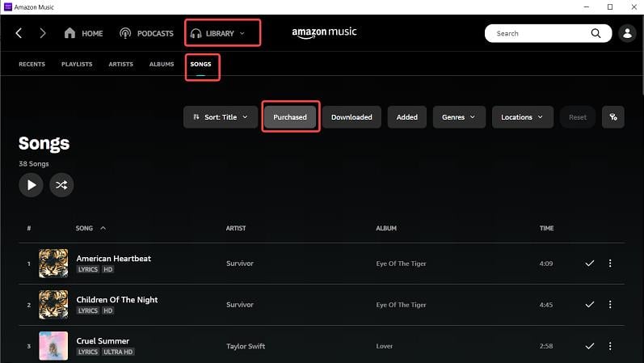
Task: Open the user profile icon
Action: [627, 33]
